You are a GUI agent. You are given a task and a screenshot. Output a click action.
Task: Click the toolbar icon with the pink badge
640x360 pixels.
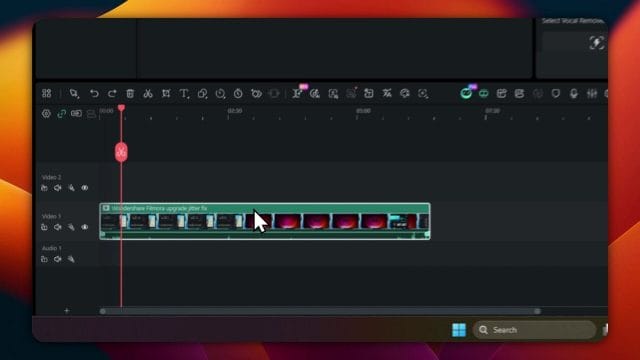point(298,93)
